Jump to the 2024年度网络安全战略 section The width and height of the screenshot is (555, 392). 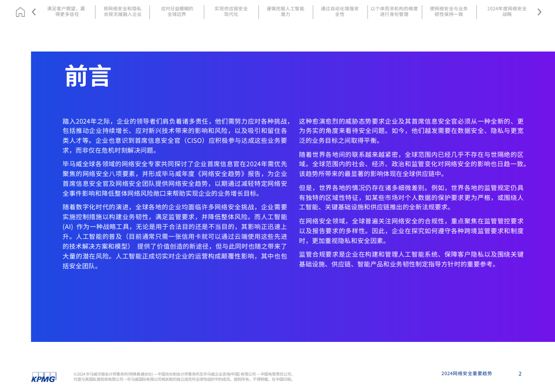506,11
